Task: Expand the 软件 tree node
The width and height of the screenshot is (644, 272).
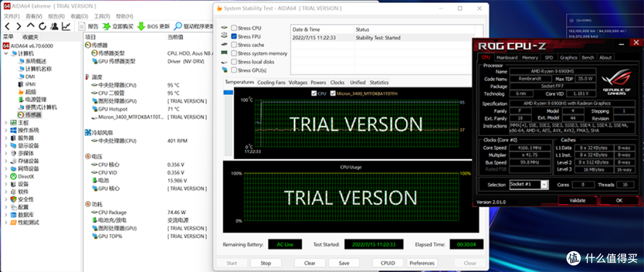Action: pyautogui.click(x=6, y=192)
